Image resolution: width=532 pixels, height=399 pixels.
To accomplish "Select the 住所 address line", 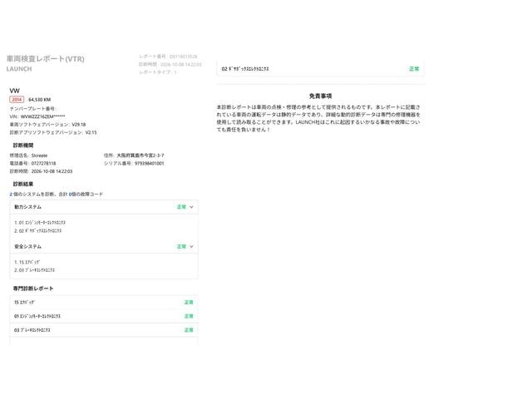I will 134,155.
